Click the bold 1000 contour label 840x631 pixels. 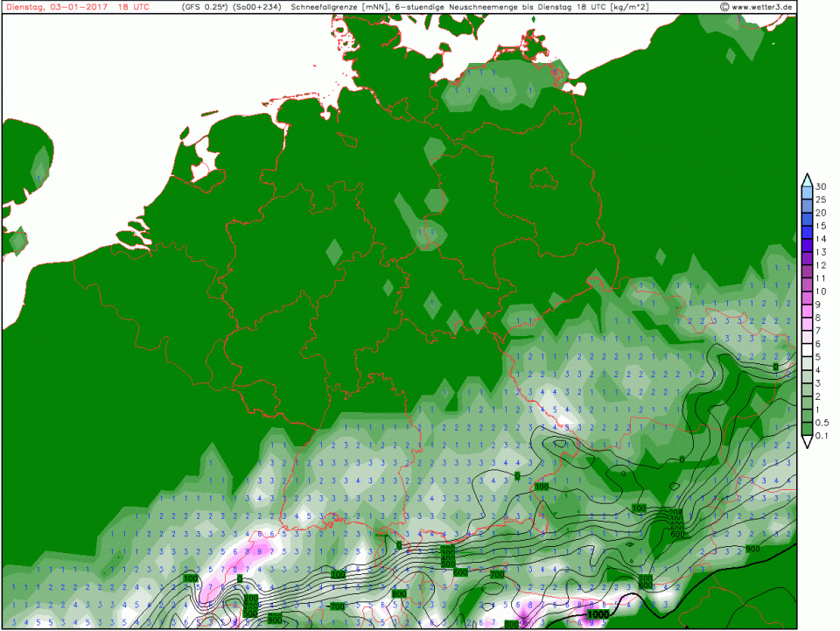pos(598,615)
